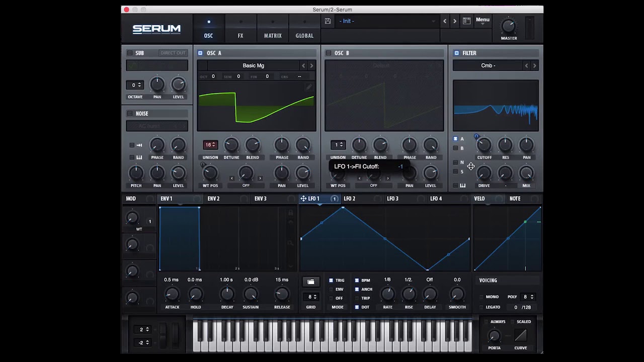Open the preset browser icon beside Menu
This screenshot has height=362, width=644.
[466, 21]
